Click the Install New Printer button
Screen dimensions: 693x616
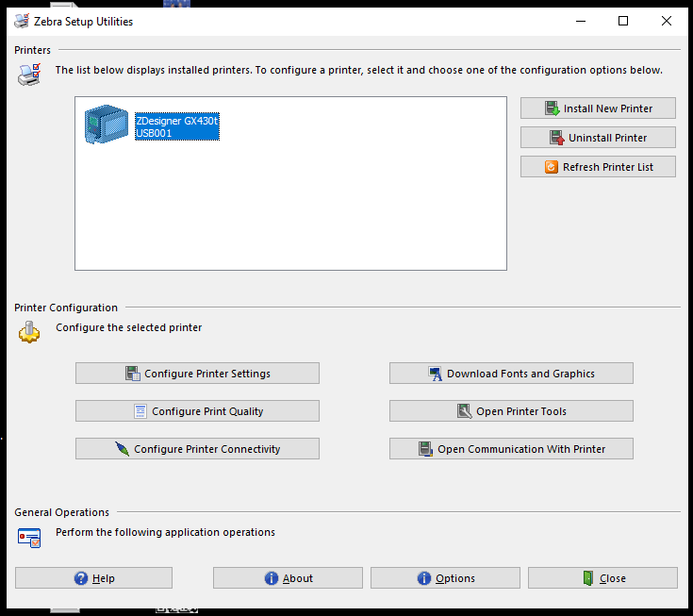598,108
